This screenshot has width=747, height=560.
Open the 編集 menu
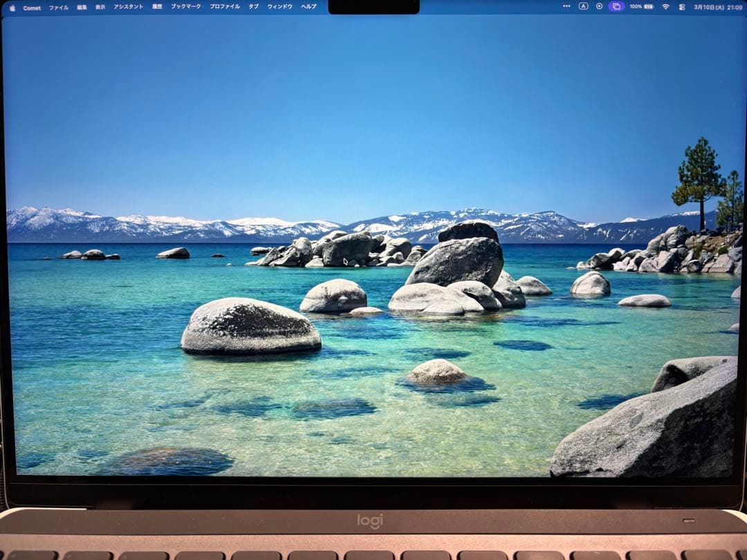click(81, 6)
